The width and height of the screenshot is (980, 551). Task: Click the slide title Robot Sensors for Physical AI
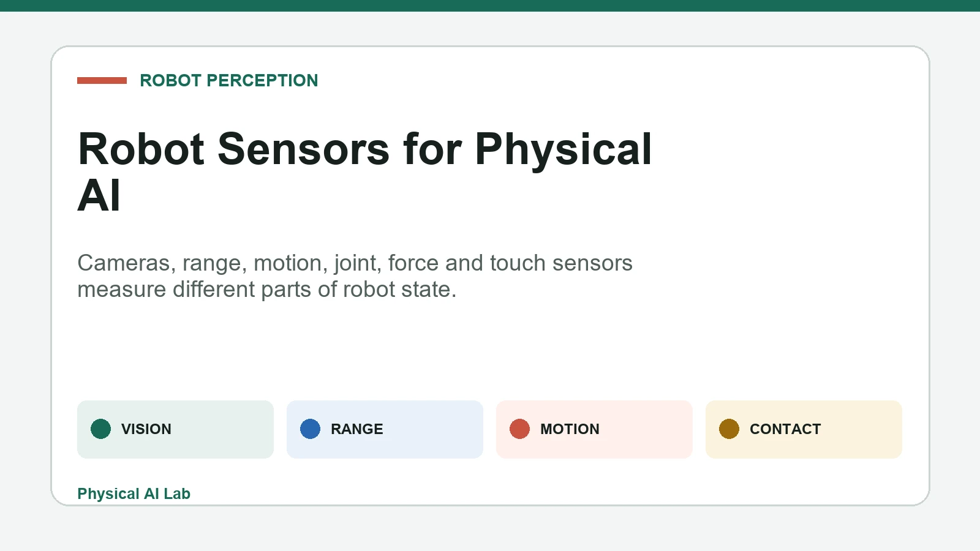click(x=365, y=172)
